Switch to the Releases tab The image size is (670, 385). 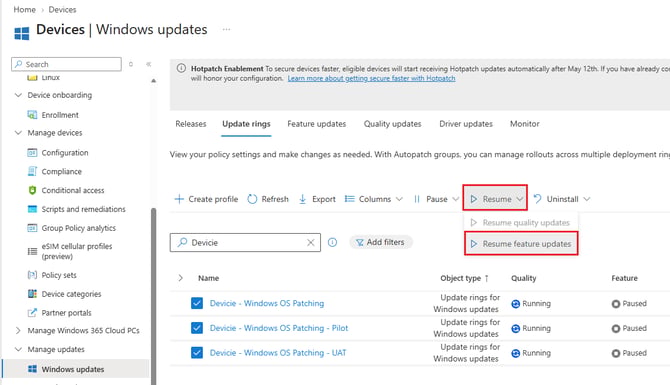(x=191, y=124)
